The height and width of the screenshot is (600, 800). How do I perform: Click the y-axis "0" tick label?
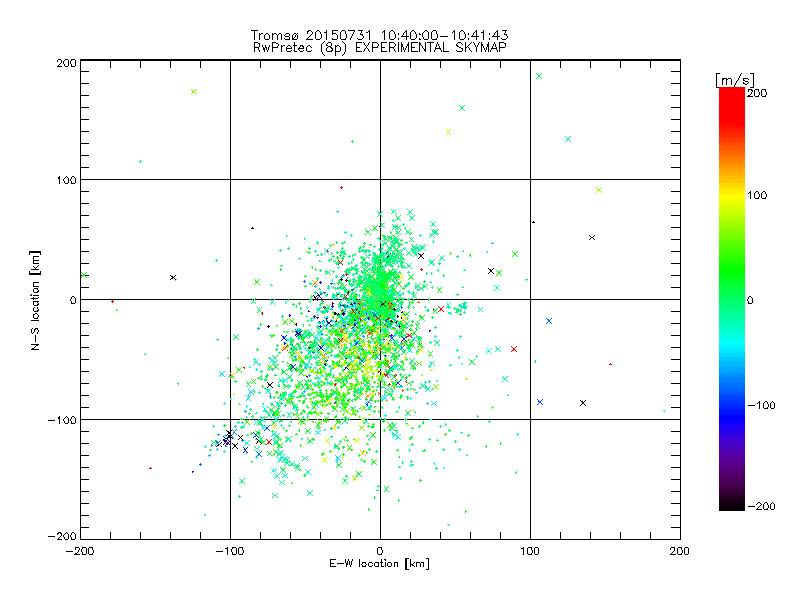coord(73,300)
